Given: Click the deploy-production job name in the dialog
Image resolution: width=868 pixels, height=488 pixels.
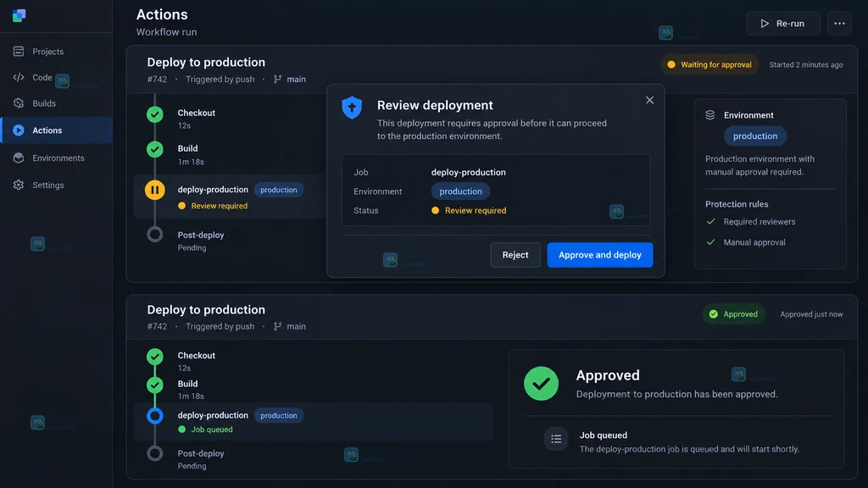Looking at the screenshot, I should 468,172.
